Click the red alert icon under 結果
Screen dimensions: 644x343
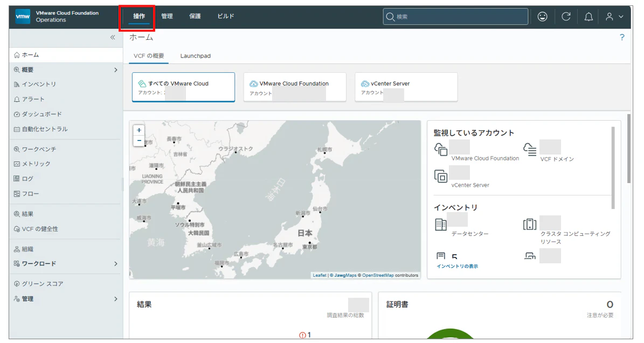[302, 335]
